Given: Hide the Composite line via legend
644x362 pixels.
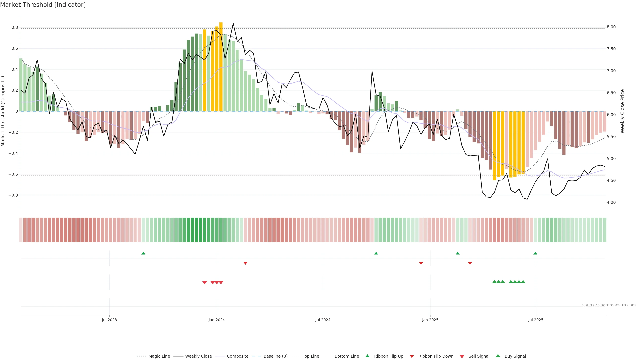Looking at the screenshot, I should coord(237,356).
